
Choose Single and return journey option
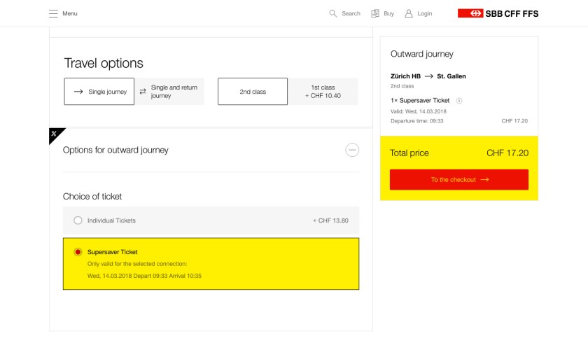pos(169,92)
